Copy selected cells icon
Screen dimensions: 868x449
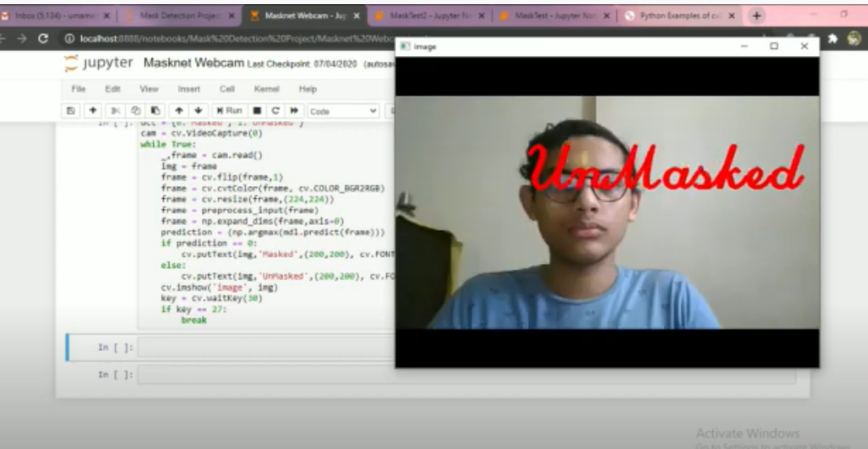(x=135, y=111)
